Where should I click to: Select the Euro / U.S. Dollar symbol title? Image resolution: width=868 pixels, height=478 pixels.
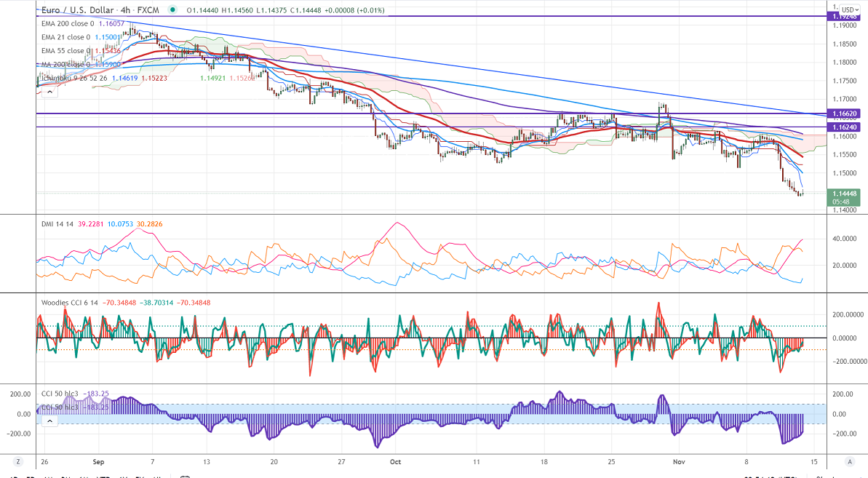[x=78, y=10]
